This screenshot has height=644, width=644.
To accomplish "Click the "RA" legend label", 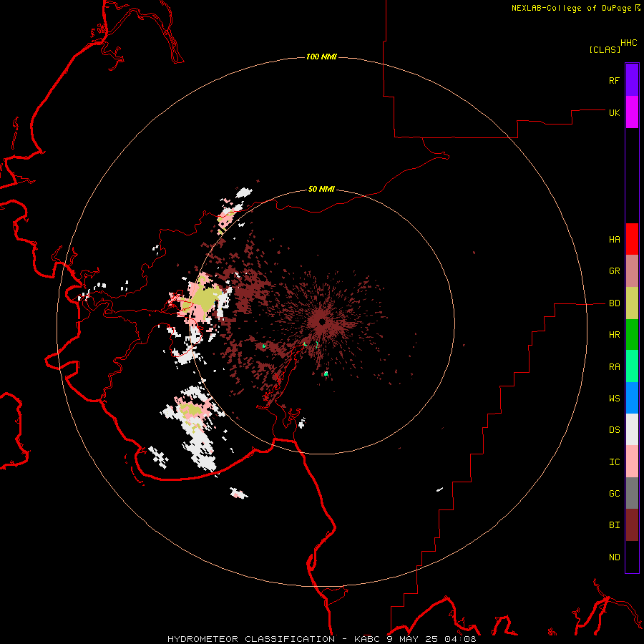I will tap(614, 367).
